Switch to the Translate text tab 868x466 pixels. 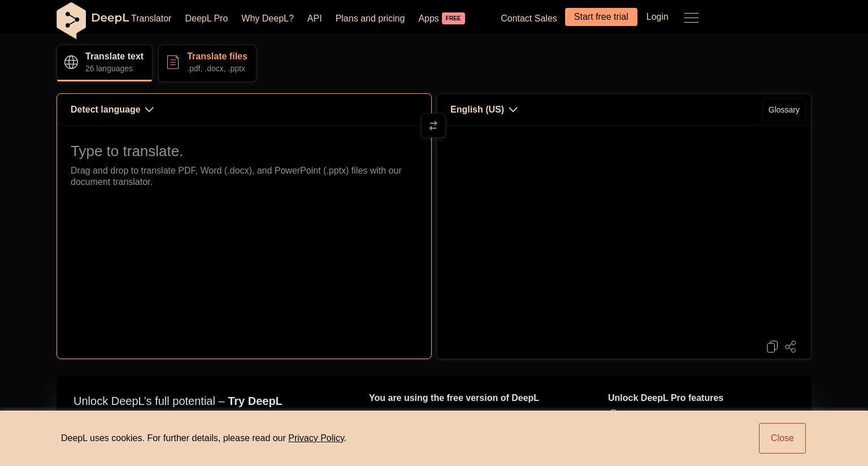pos(105,63)
